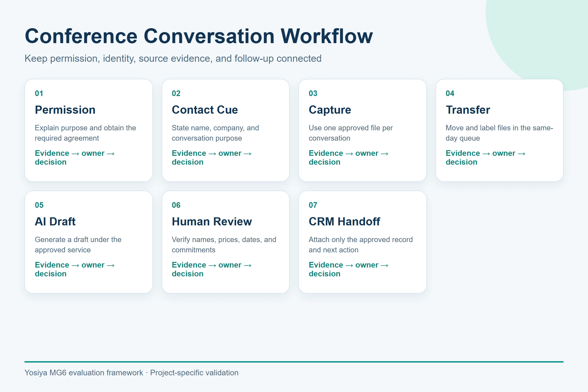
Task: Click the 'Conference Conversation Workflow' title
Action: tap(199, 36)
